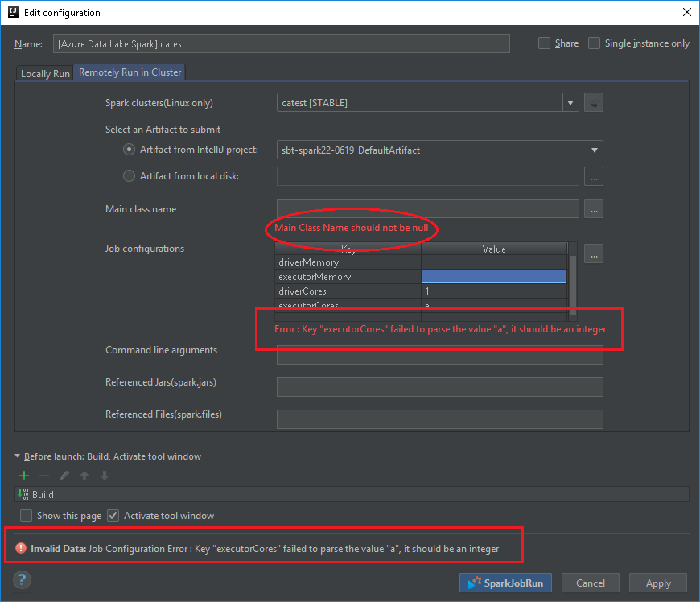The width and height of the screenshot is (700, 602).
Task: Add a new before-launch task
Action: click(x=23, y=476)
